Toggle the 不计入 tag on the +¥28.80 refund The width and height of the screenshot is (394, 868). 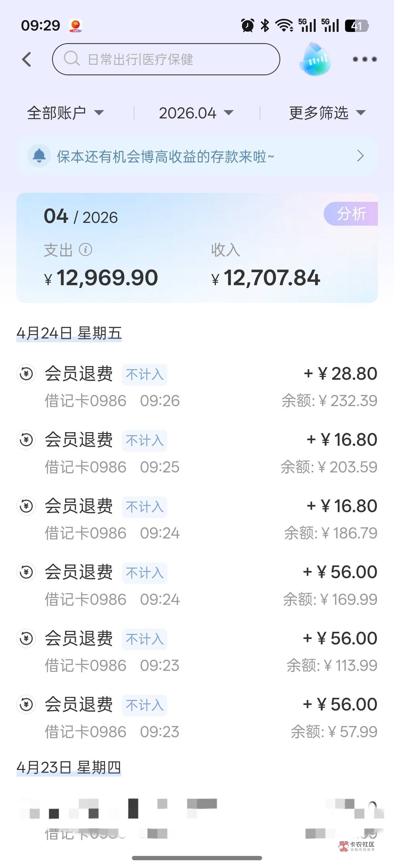click(x=144, y=374)
